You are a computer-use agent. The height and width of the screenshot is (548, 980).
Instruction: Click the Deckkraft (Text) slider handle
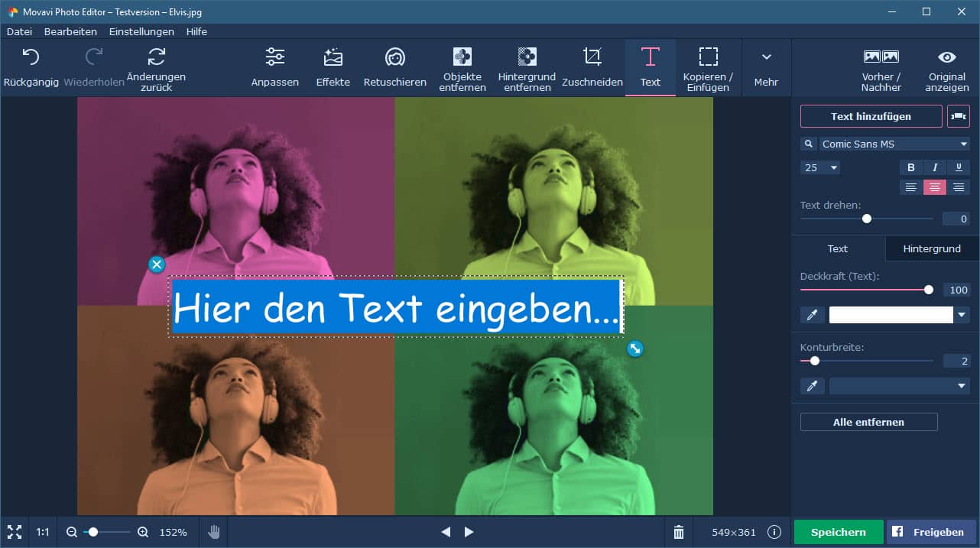coord(929,290)
